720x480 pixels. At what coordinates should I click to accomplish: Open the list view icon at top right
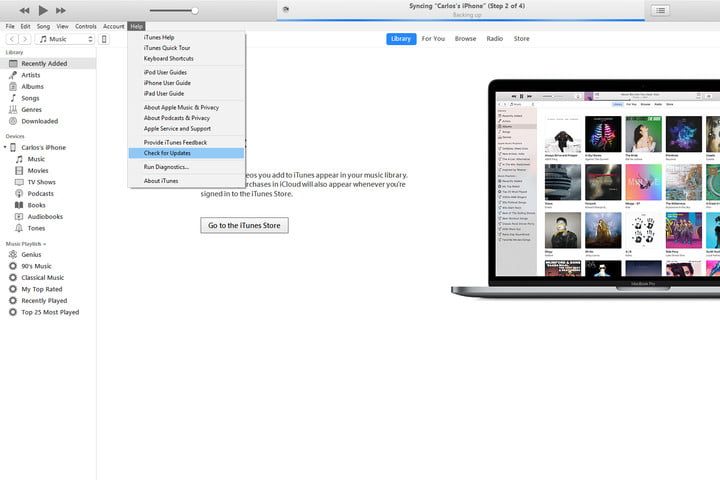click(x=660, y=10)
